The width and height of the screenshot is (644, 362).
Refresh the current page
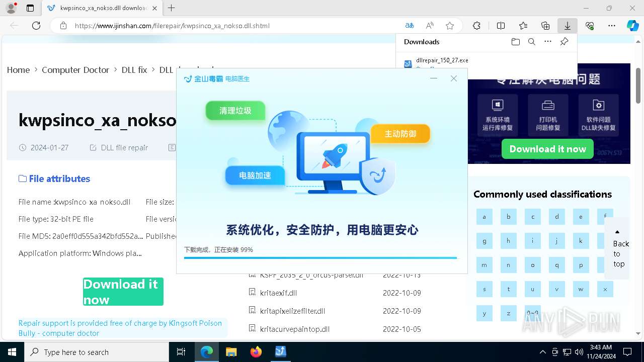pos(36,26)
